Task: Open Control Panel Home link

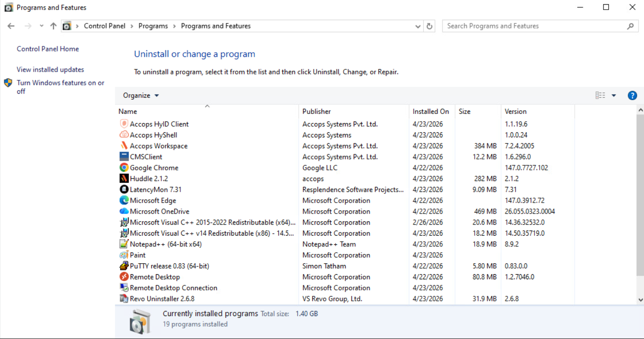Action: click(48, 49)
